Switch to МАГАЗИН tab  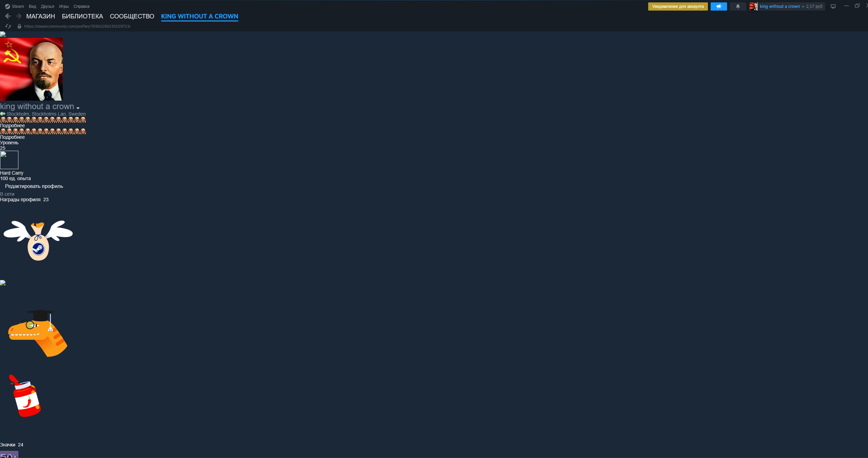(x=41, y=16)
